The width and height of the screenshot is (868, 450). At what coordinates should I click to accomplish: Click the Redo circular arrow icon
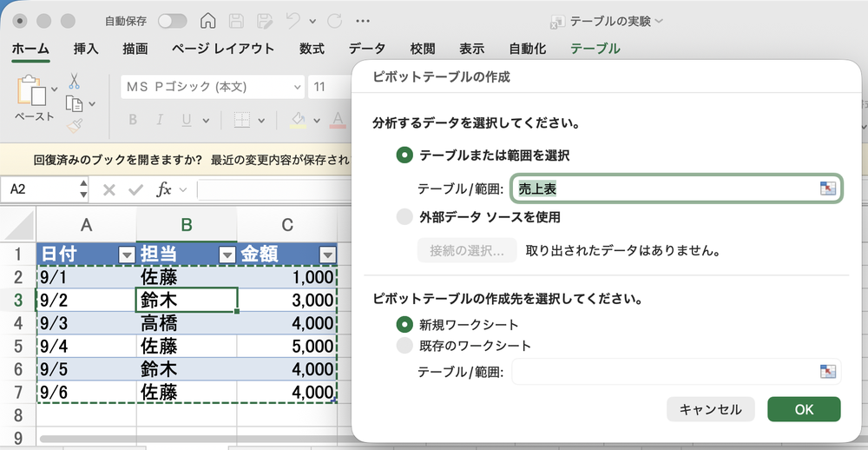(x=334, y=21)
